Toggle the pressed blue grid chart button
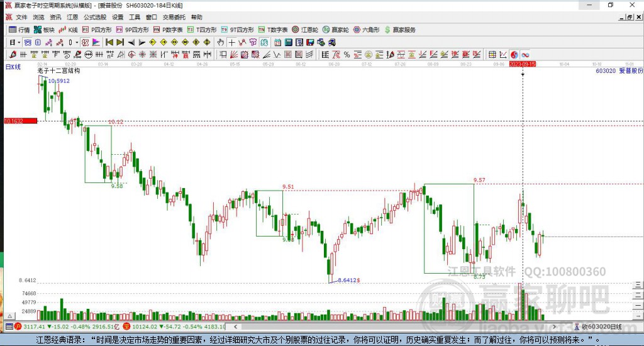Screen dimensions: 644x346 27,42
